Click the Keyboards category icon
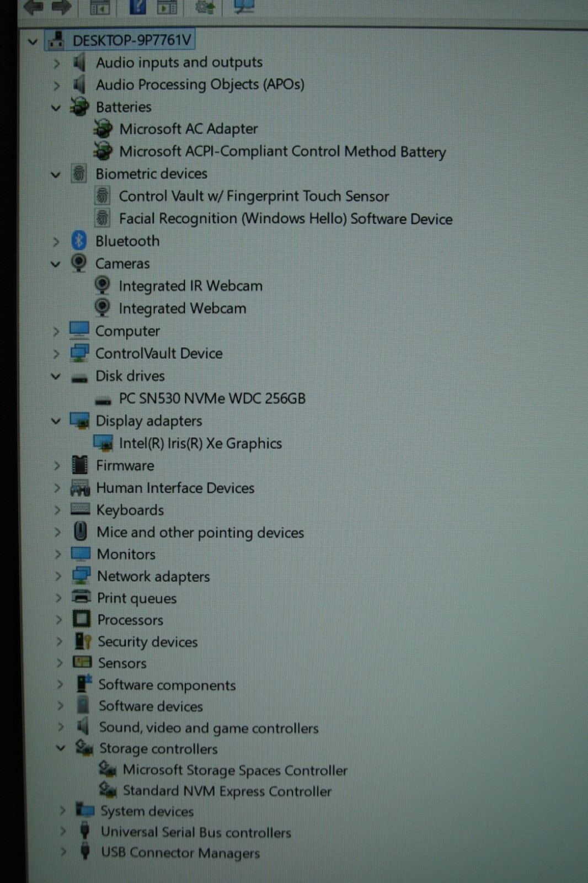This screenshot has width=588, height=883. (81, 509)
